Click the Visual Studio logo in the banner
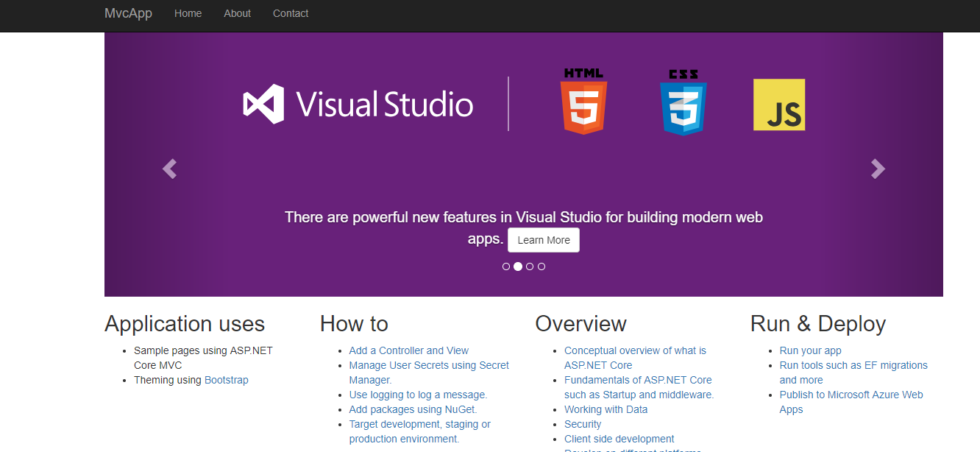 pos(358,104)
